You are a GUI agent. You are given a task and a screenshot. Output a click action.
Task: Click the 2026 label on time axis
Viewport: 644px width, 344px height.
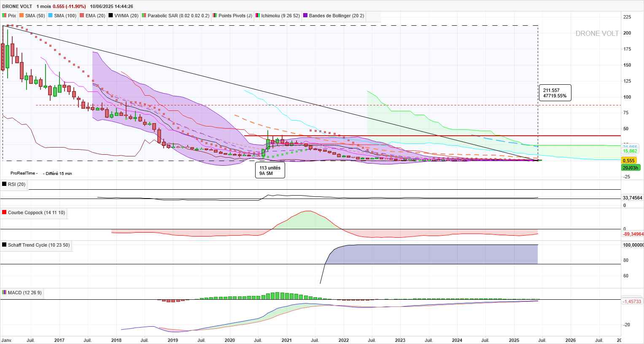click(x=570, y=340)
